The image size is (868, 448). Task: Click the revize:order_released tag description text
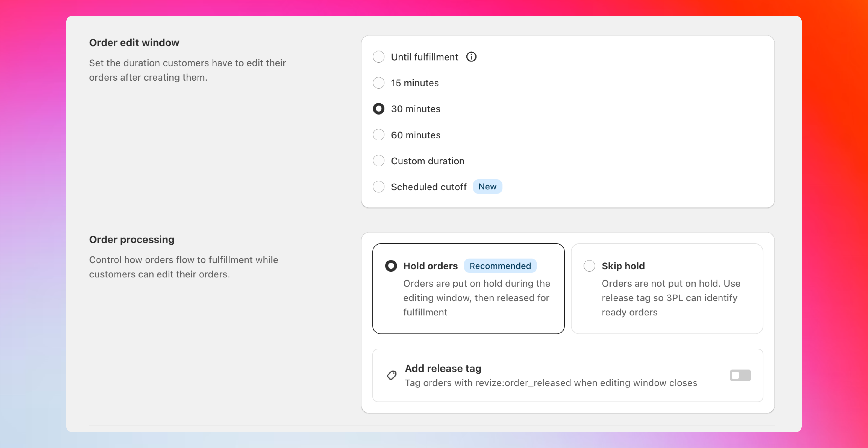coord(551,383)
